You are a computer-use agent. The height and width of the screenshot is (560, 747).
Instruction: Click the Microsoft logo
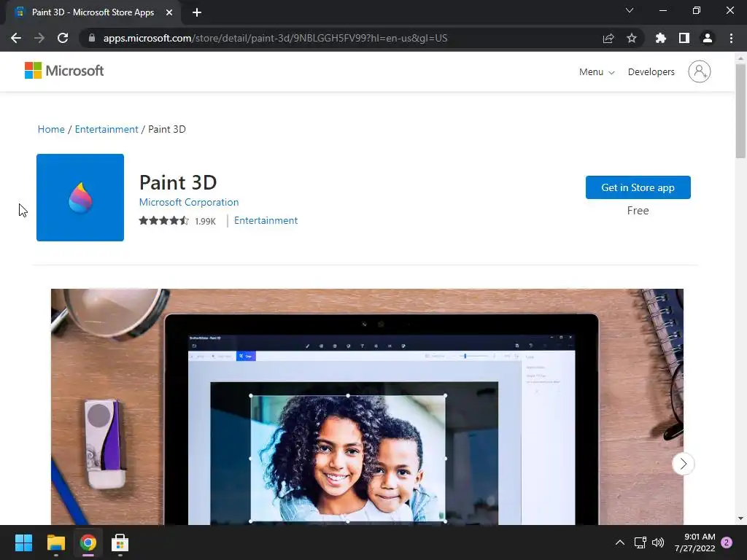pyautogui.click(x=64, y=71)
